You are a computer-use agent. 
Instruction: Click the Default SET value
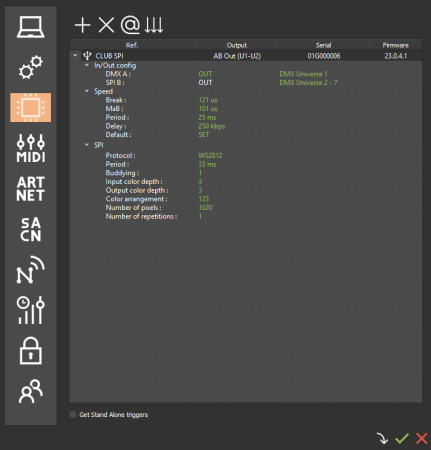[204, 135]
